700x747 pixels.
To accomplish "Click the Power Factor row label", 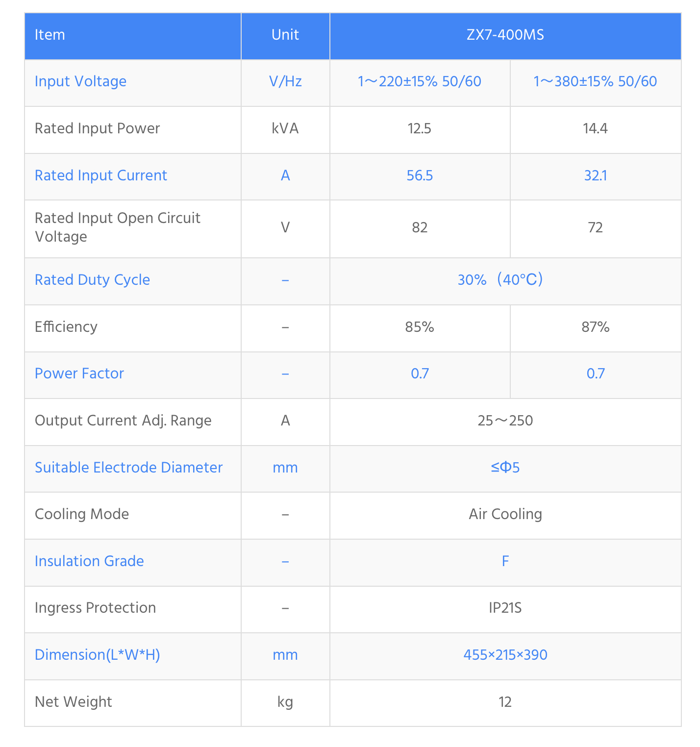I will pos(79,374).
